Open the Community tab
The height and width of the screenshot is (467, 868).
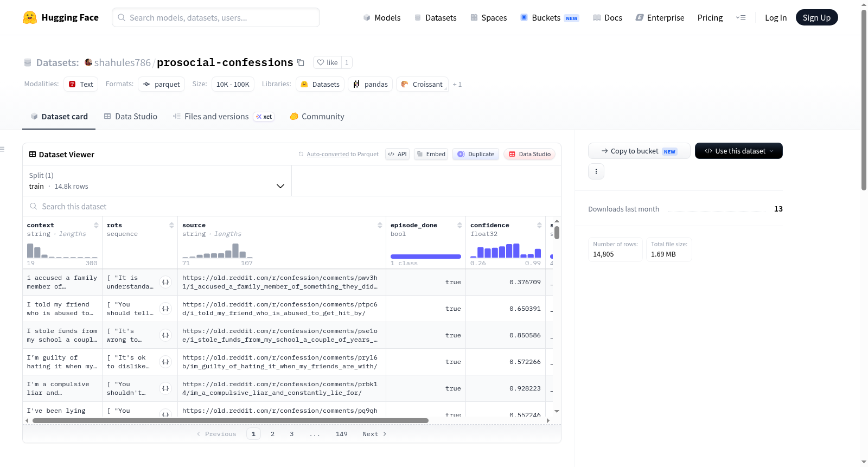pyautogui.click(x=317, y=116)
